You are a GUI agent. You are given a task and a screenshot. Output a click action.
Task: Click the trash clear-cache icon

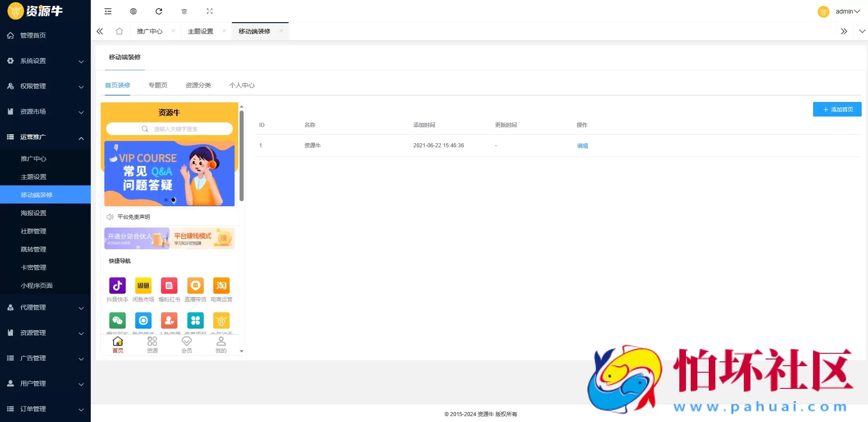coord(184,11)
